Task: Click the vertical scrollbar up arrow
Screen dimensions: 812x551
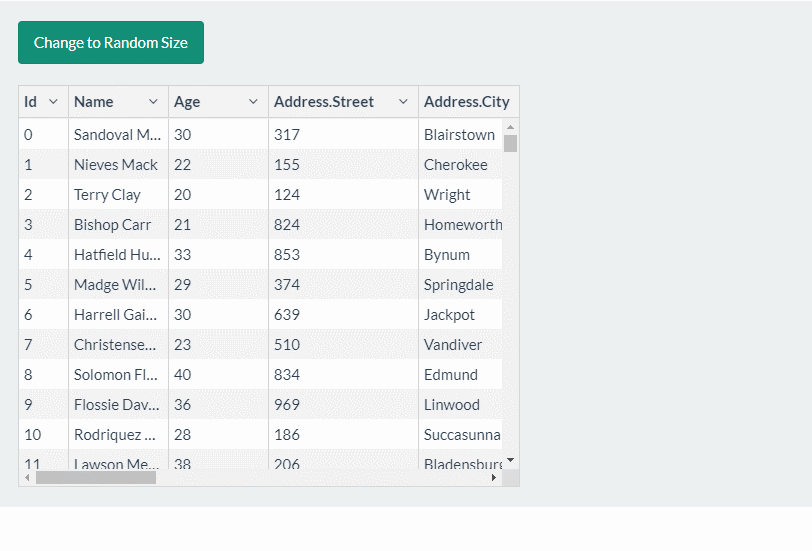Action: (510, 127)
